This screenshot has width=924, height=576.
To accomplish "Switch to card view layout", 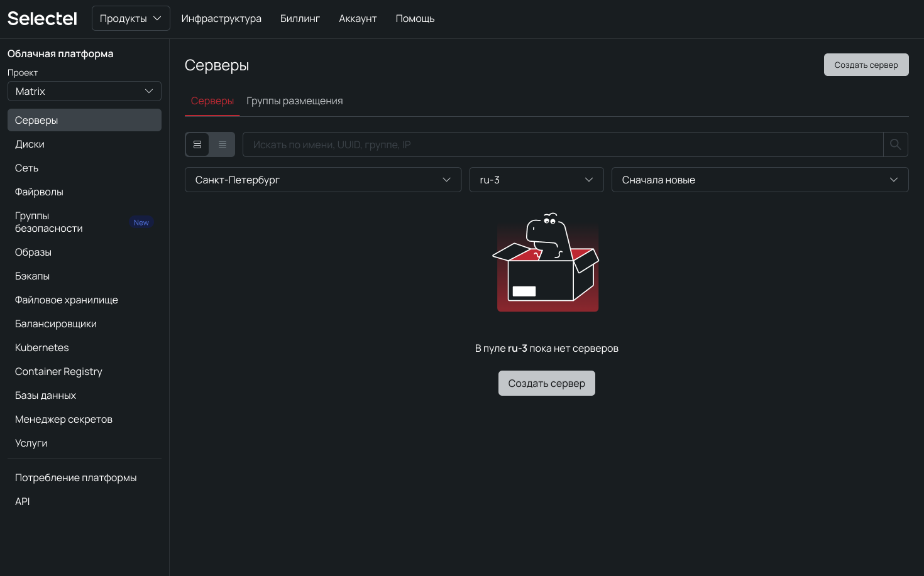I will [x=197, y=144].
